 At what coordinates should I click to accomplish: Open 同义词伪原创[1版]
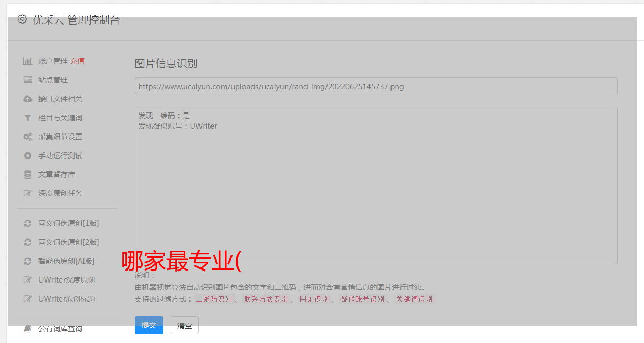pyautogui.click(x=69, y=223)
